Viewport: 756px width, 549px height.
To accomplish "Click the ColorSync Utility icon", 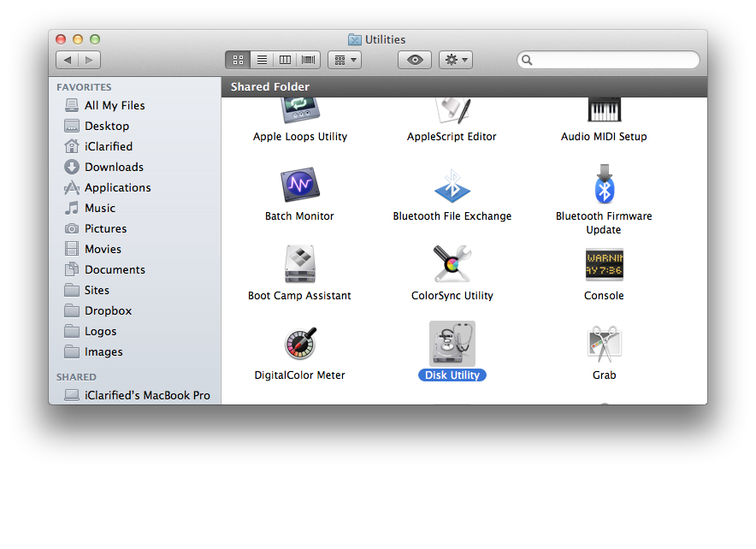I will [x=452, y=264].
